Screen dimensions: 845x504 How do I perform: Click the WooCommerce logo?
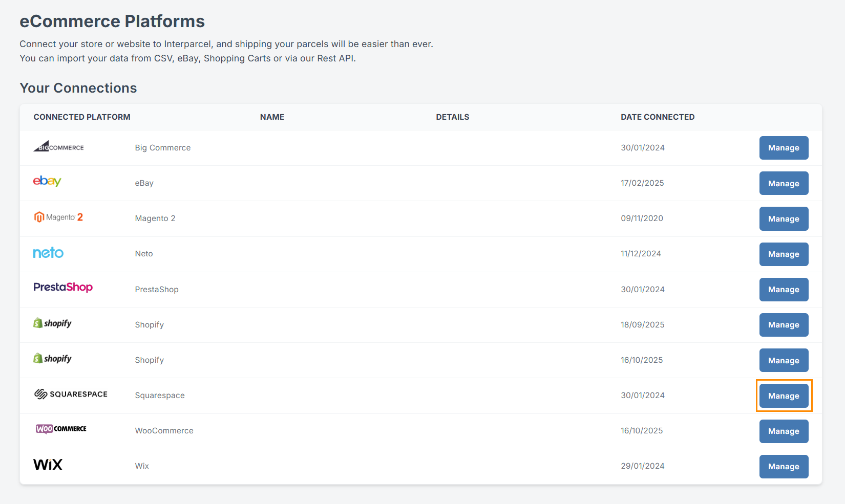pos(61,429)
